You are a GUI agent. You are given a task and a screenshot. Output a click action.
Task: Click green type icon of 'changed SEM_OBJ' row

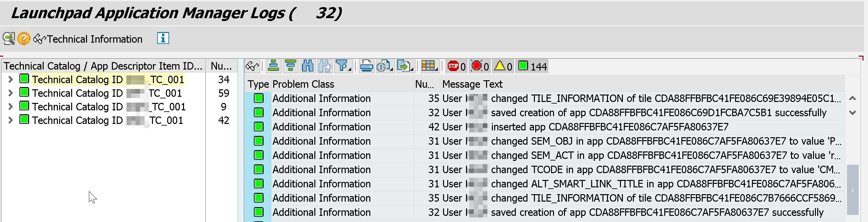point(258,141)
